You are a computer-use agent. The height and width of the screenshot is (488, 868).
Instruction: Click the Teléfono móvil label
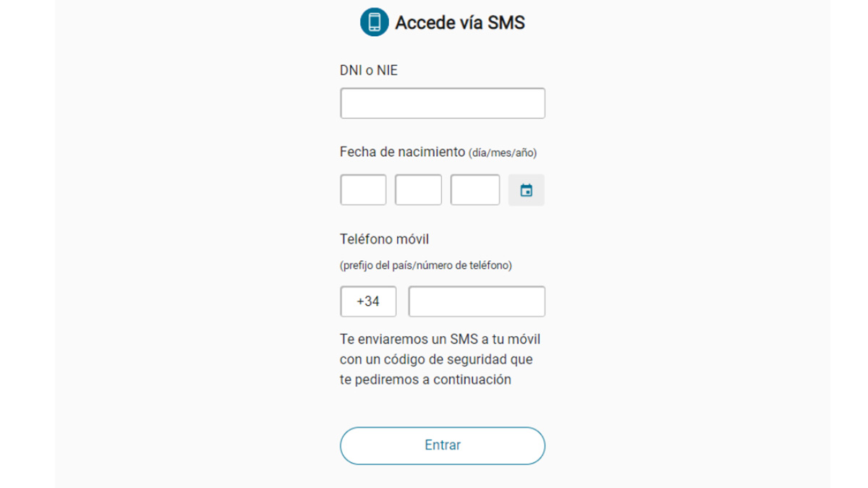[385, 239]
